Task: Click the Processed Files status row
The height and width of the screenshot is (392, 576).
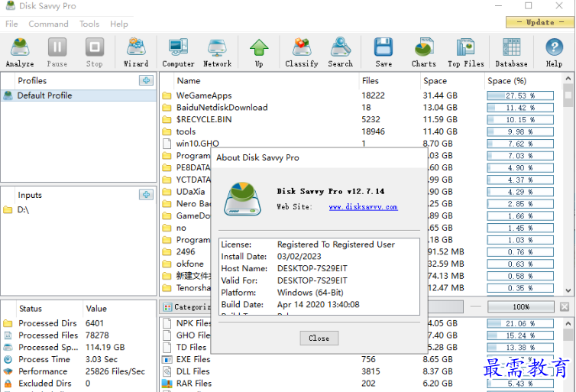Action: point(79,335)
